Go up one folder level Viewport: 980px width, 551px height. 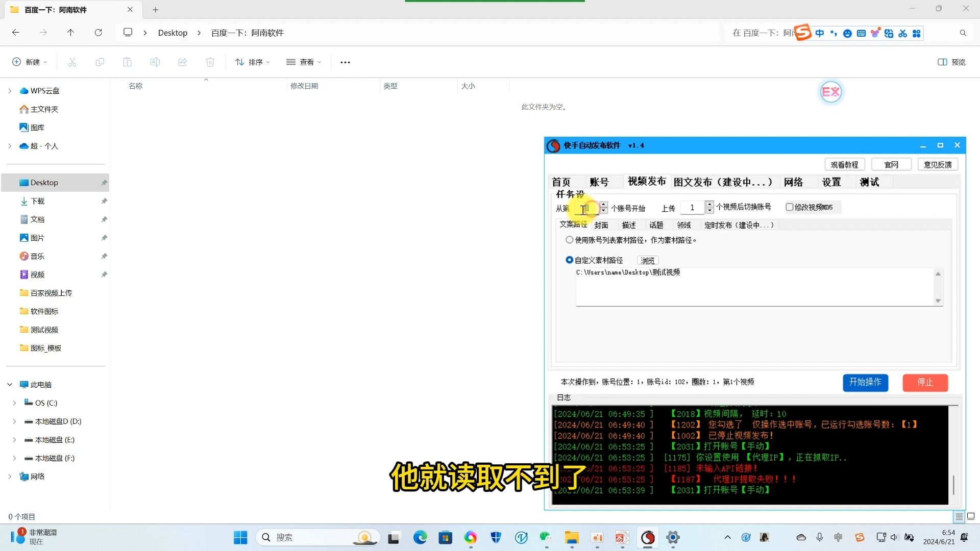point(70,33)
